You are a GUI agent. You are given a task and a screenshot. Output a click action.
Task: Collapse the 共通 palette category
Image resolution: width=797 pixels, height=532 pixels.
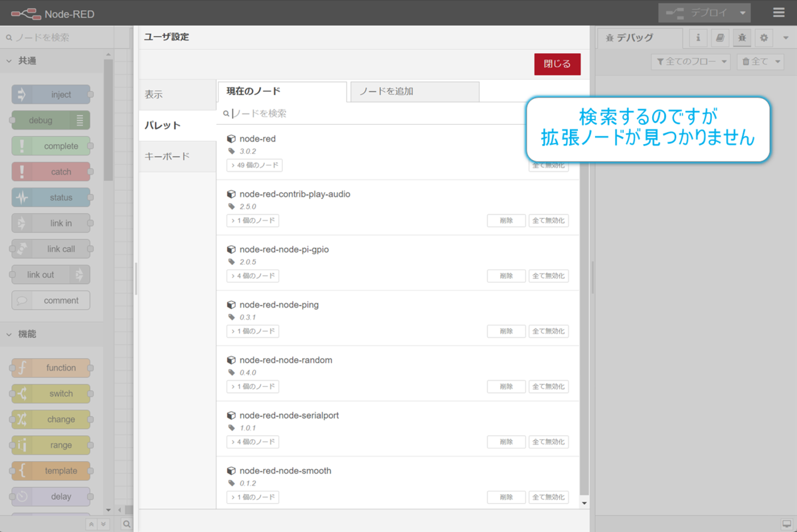point(52,60)
